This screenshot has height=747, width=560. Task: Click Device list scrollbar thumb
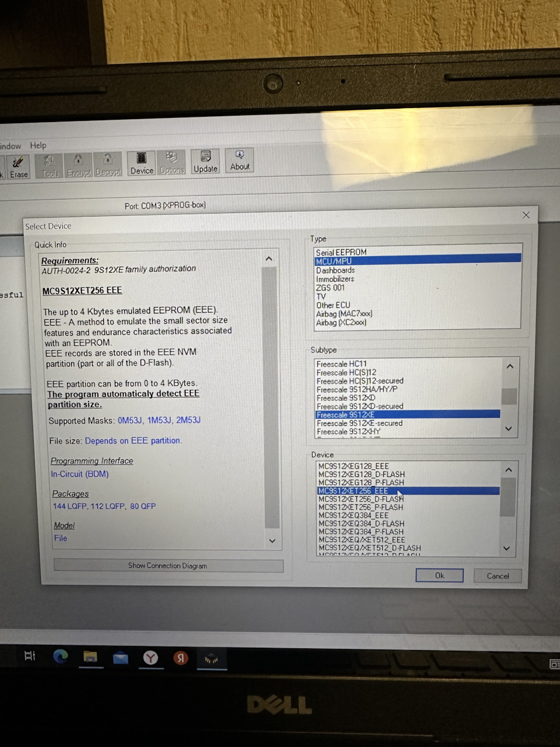click(x=508, y=497)
